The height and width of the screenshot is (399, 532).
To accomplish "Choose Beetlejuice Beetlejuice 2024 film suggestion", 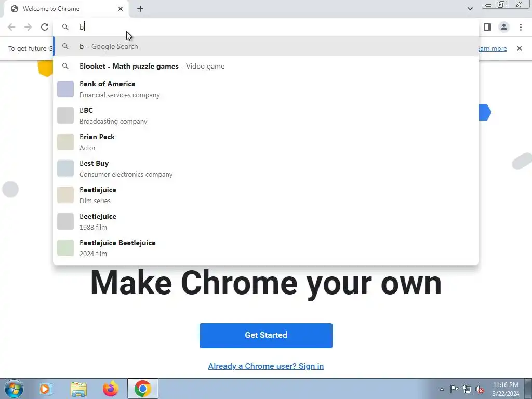I will [x=266, y=248].
